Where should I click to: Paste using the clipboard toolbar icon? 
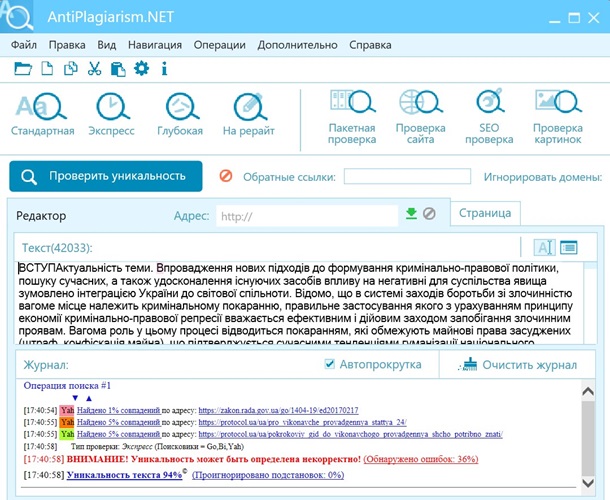click(118, 69)
